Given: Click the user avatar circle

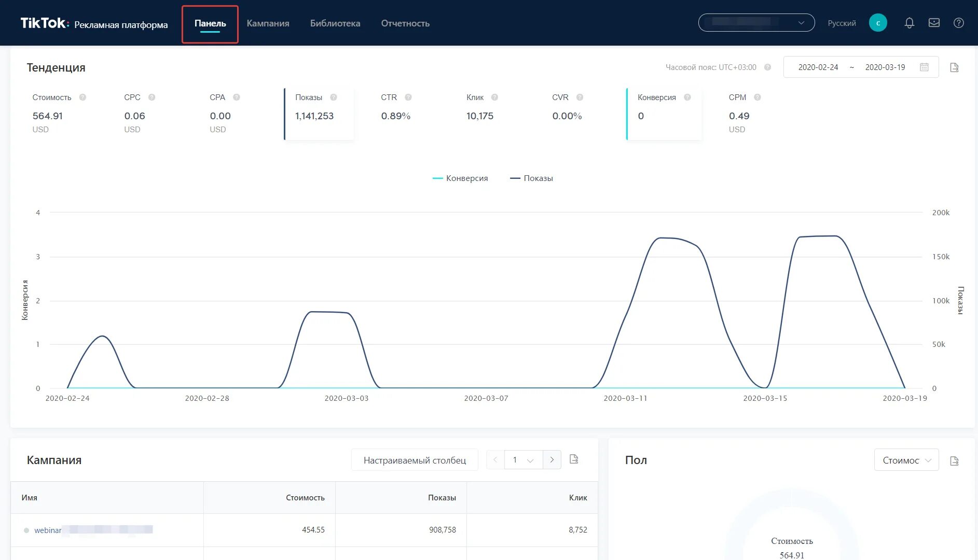Looking at the screenshot, I should pos(878,23).
